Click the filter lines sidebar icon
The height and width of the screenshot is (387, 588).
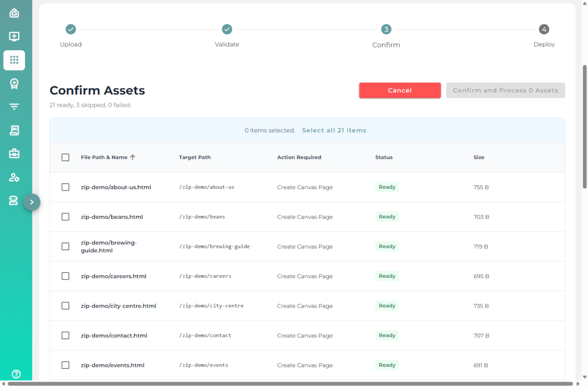[x=14, y=107]
